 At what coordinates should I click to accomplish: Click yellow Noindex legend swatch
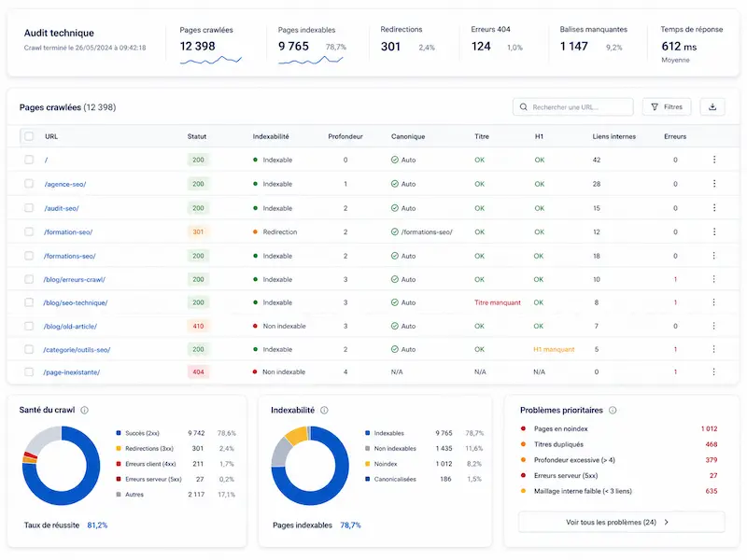tap(367, 463)
